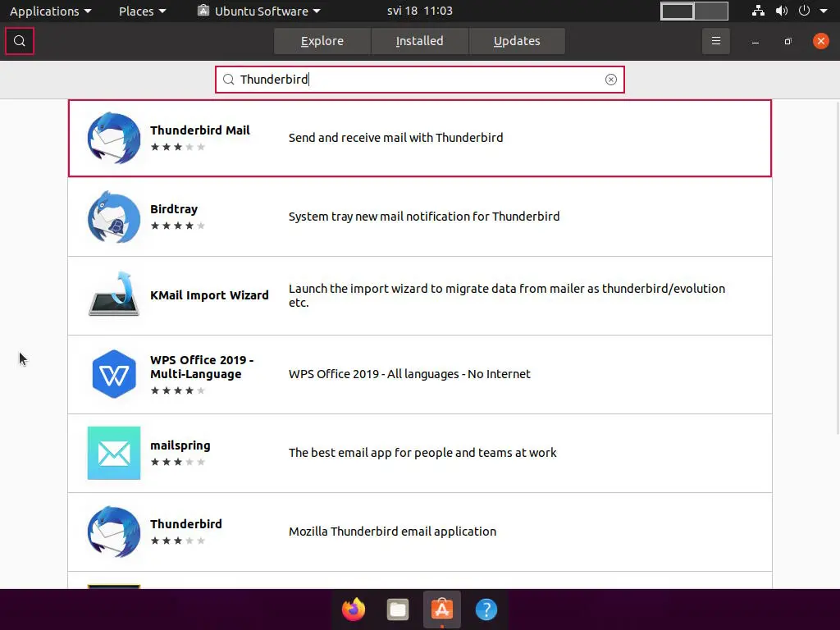The width and height of the screenshot is (840, 630).
Task: Click the Thunderbird Mail app icon
Action: (x=114, y=138)
